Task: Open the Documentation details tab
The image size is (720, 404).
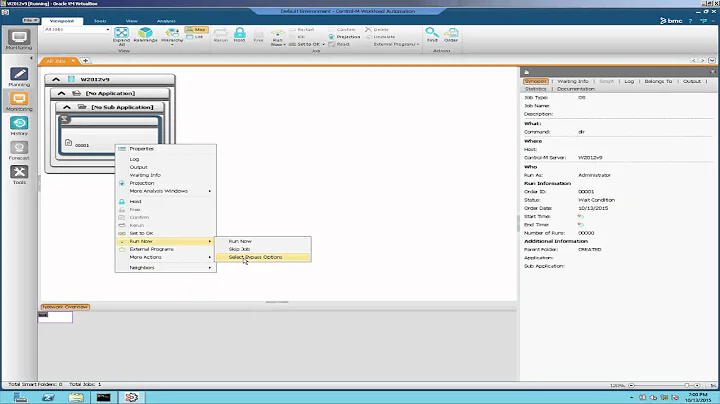Action: pyautogui.click(x=575, y=89)
